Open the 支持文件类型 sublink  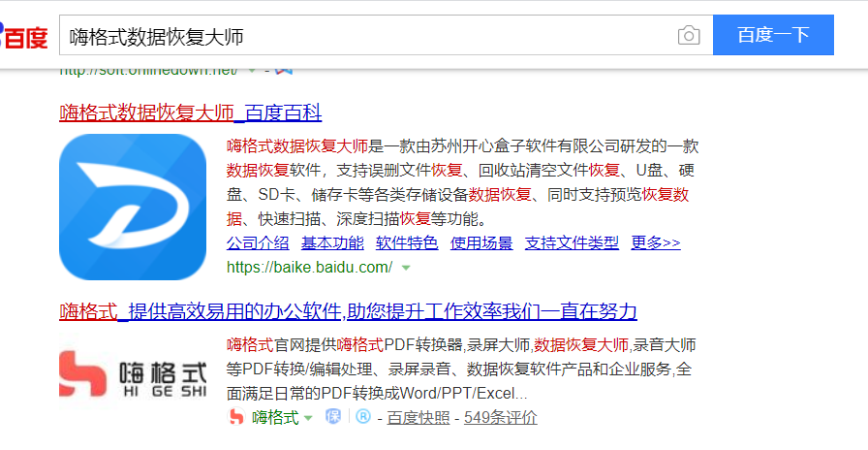click(x=572, y=242)
